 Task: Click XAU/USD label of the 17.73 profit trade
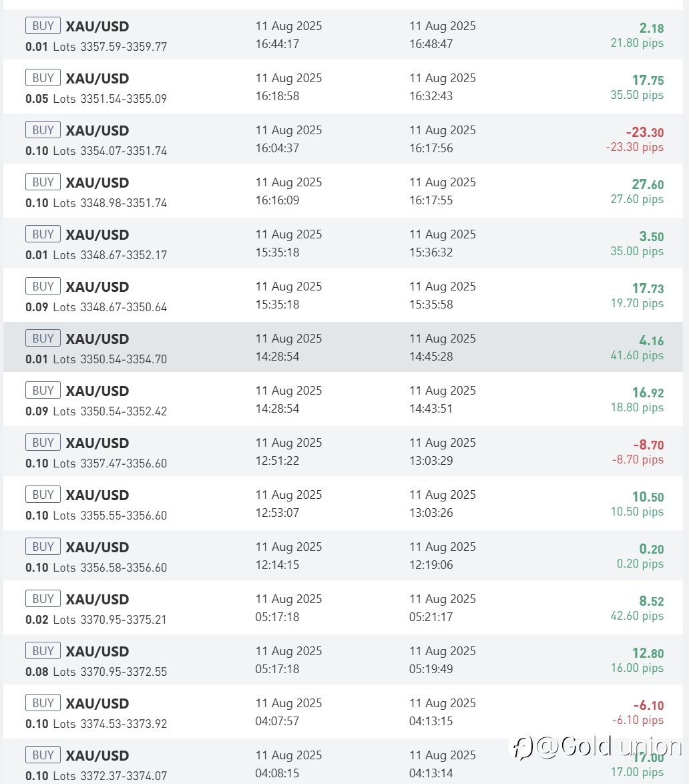point(97,287)
